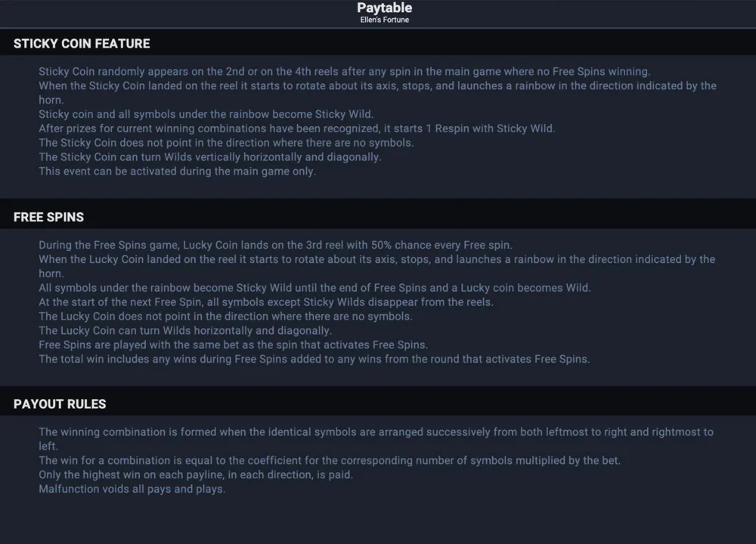Click the line about coefficient multiplied by the bet
Image resolution: width=756 pixels, height=544 pixels.
tap(330, 461)
